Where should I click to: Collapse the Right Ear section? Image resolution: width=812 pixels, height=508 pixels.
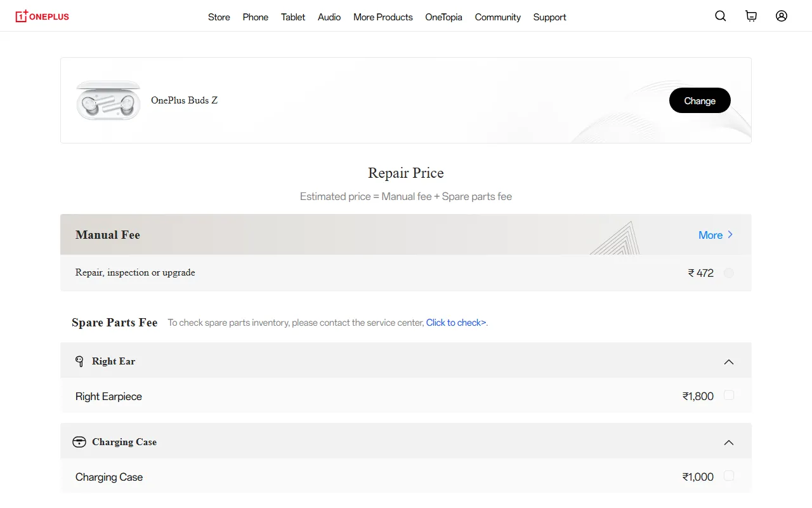[x=729, y=362]
